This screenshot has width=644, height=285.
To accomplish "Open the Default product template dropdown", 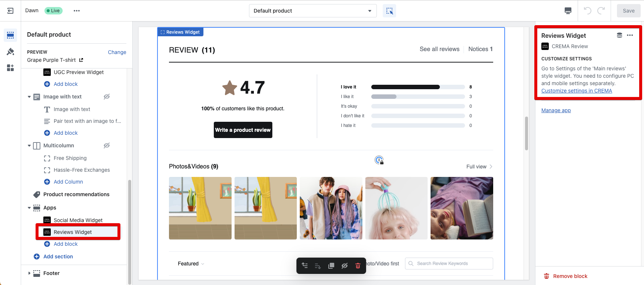I will (x=313, y=11).
